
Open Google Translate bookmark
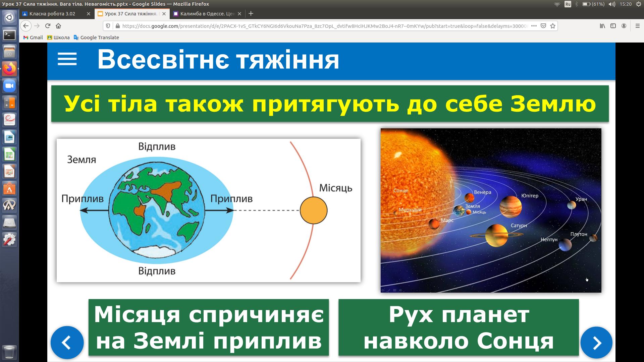96,38
